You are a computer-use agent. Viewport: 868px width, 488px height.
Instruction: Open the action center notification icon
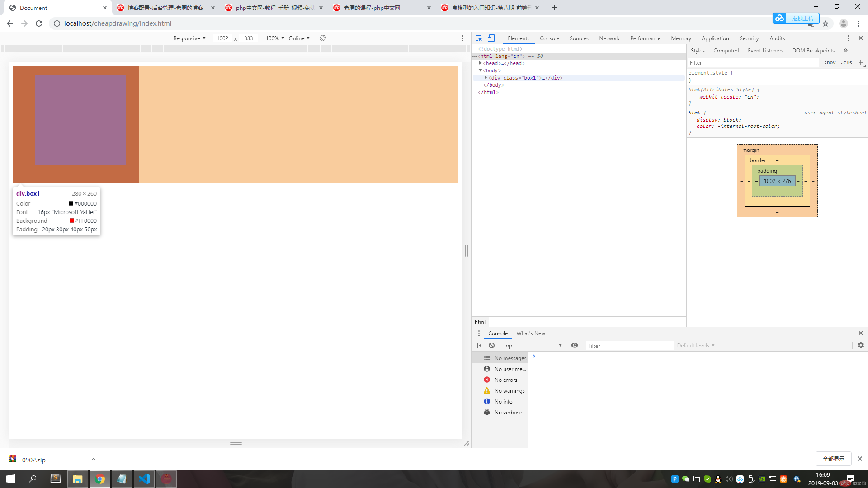pyautogui.click(x=850, y=479)
